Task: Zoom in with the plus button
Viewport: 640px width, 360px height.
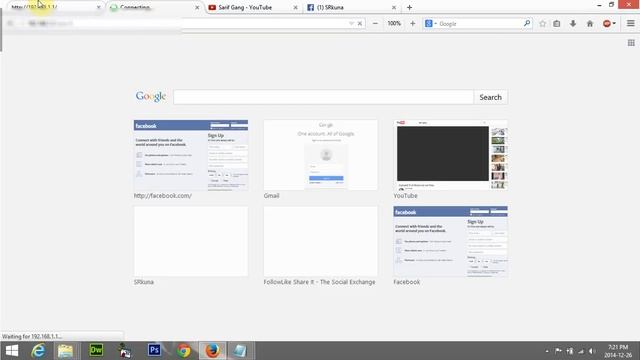Action: (x=413, y=24)
